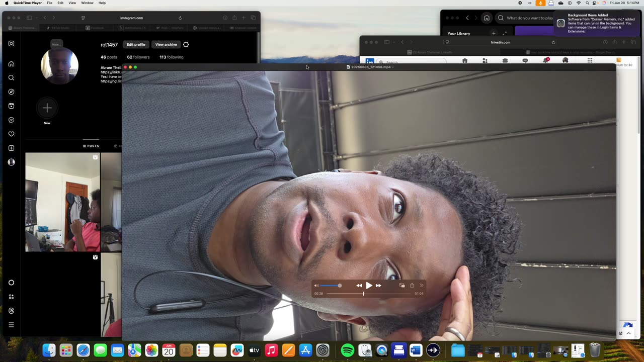
Task: Reload the linkedin.com page
Action: 553,42
